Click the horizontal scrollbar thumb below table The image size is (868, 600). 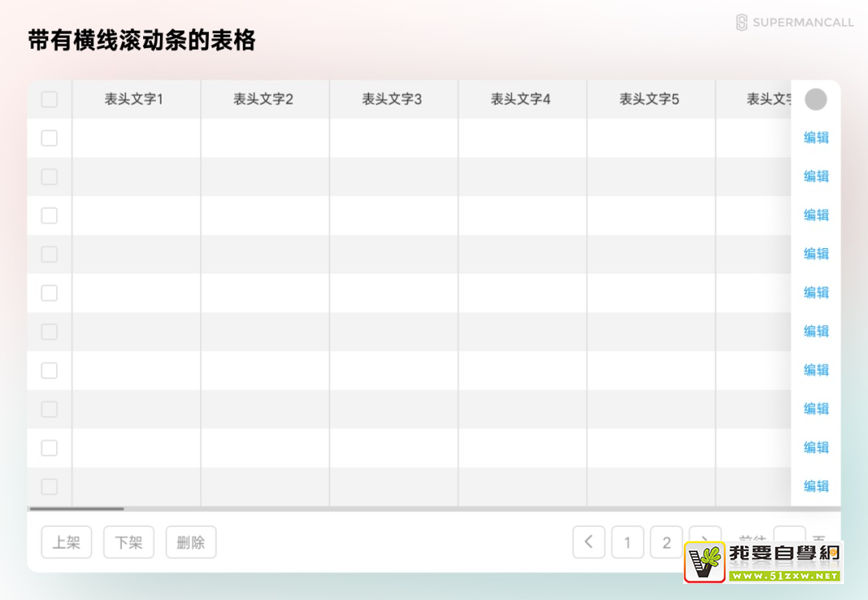[76, 508]
